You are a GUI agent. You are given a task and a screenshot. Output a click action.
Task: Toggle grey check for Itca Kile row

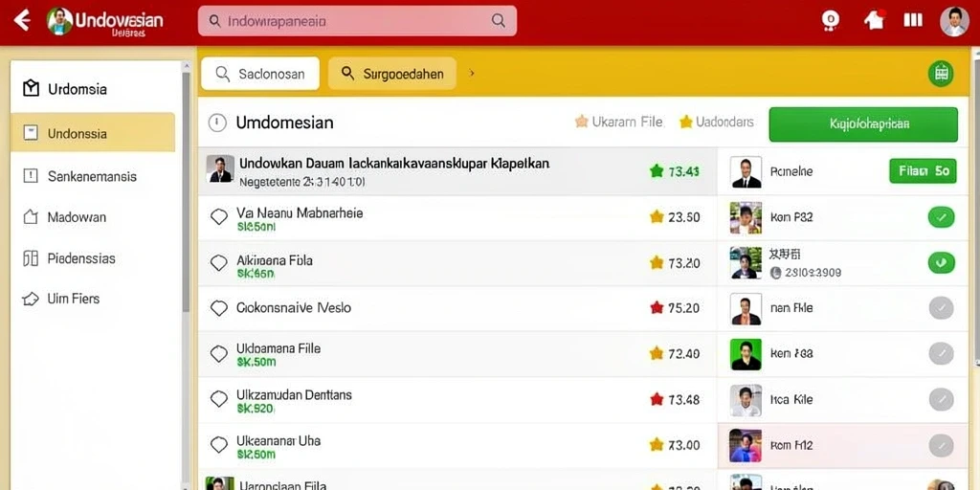pos(942,399)
